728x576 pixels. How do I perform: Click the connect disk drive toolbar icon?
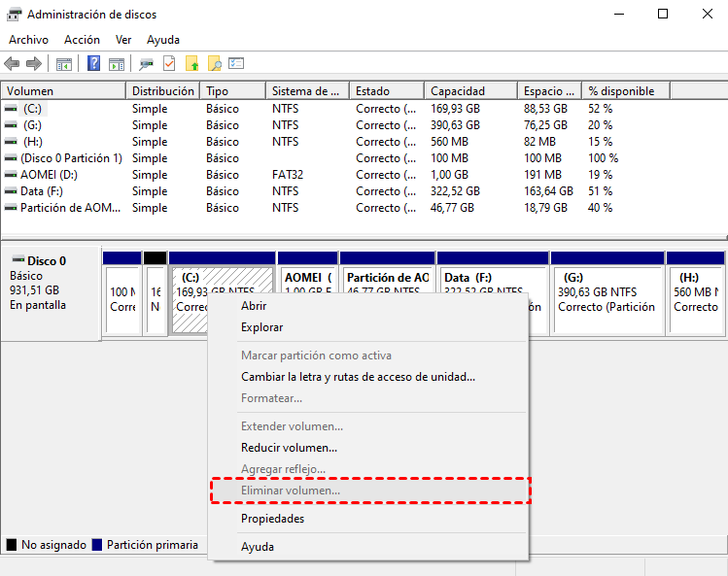click(x=146, y=64)
